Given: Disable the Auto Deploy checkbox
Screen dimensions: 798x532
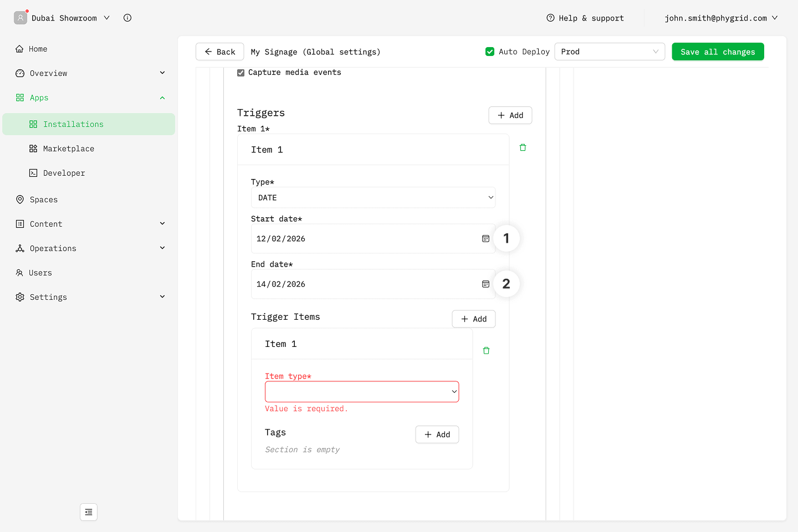Looking at the screenshot, I should (490, 52).
